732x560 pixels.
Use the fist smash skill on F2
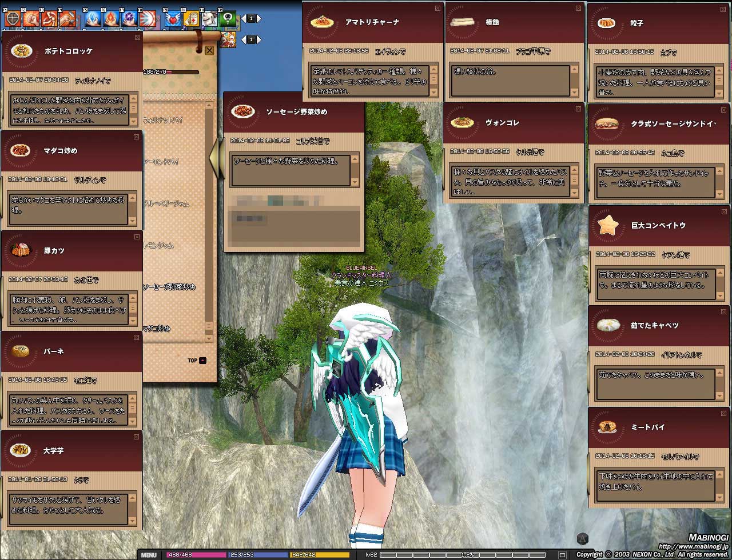[x=31, y=19]
